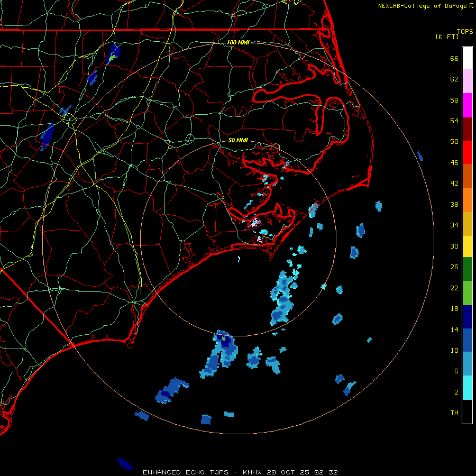
Task: Click the 50 NMI range ring label
Action: pos(238,140)
